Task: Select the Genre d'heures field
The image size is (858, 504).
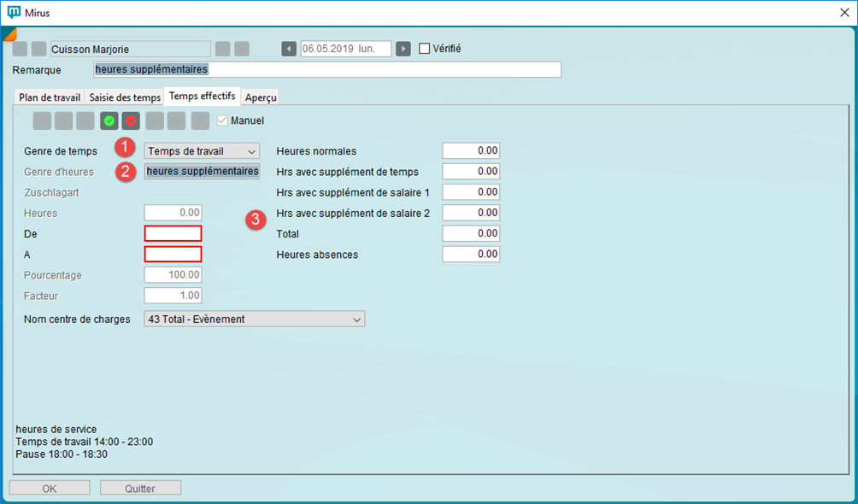Action: pos(202,172)
